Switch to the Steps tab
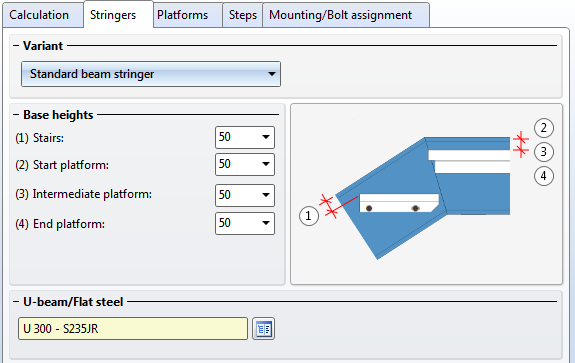This screenshot has height=363, width=575. point(243,15)
